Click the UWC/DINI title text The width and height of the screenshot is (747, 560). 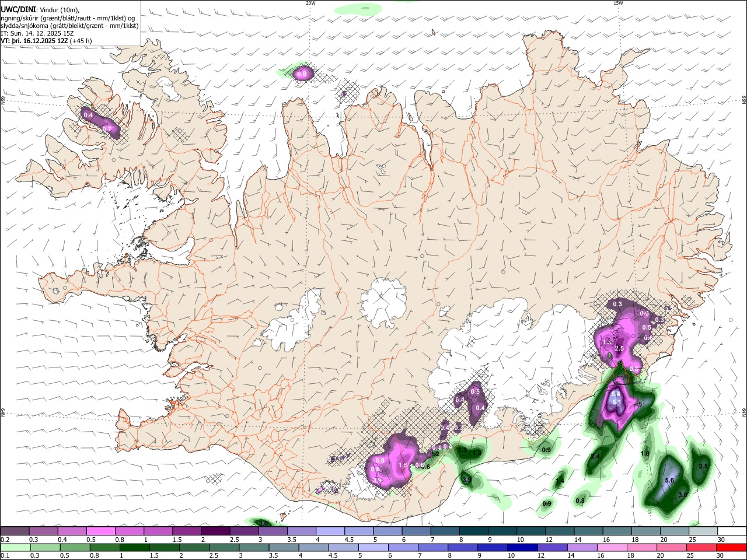[18, 9]
